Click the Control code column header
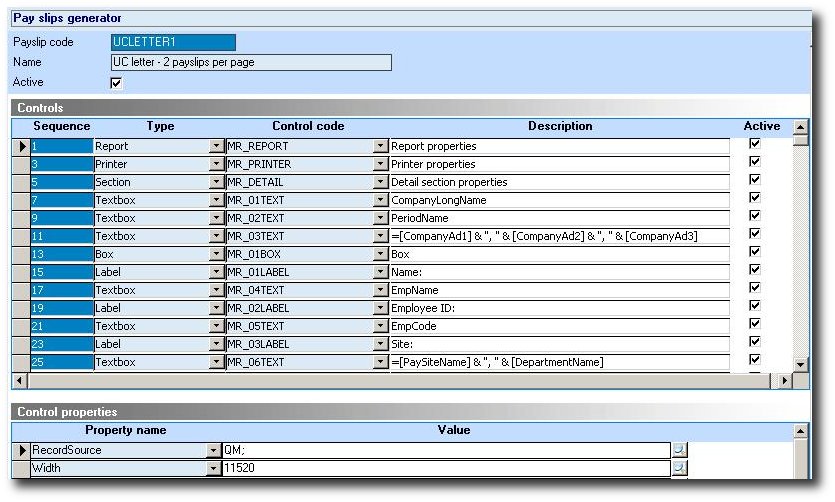Screen dimensions: 835x502 click(308, 126)
